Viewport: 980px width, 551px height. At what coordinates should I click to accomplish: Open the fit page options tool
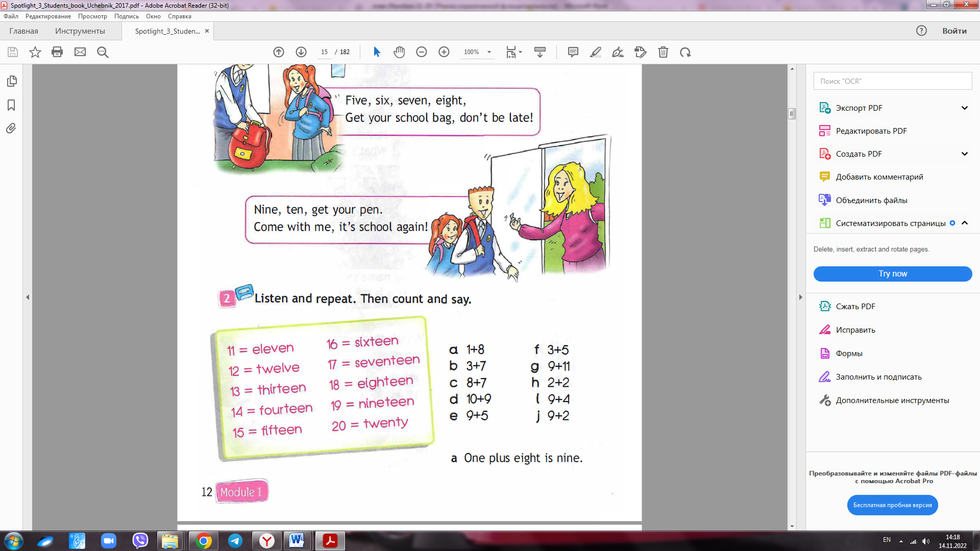(513, 52)
